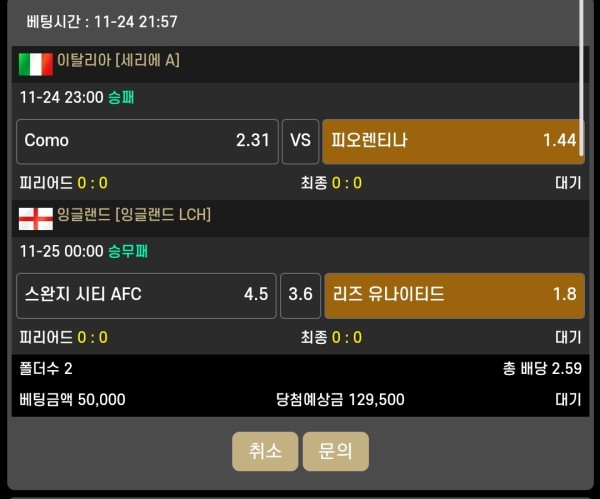Click 대기 status in Como match row
This screenshot has width=600, height=499.
(567, 183)
